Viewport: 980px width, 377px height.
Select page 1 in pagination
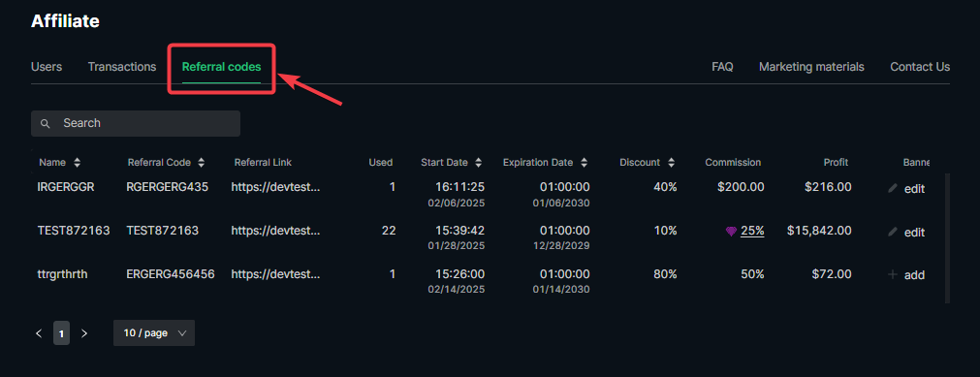61,333
